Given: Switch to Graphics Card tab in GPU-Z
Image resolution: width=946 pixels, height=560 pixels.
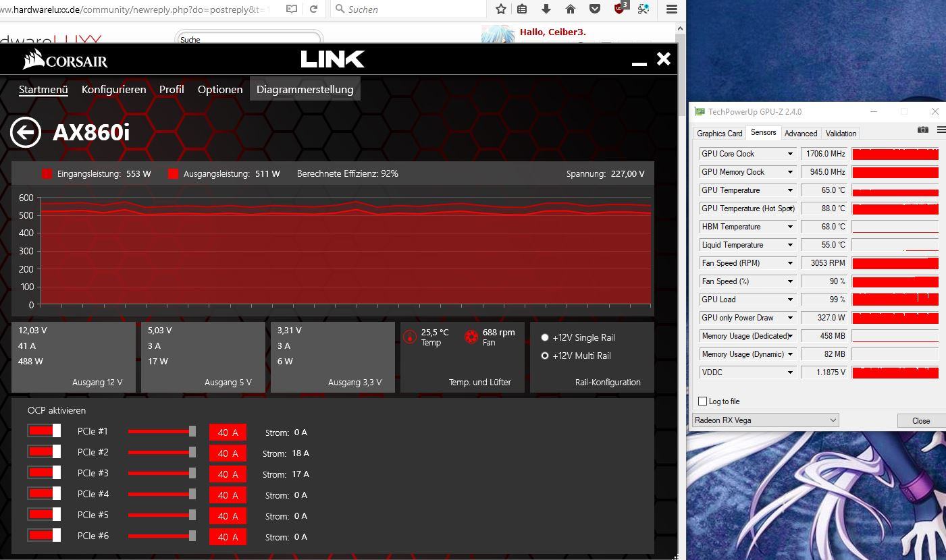Looking at the screenshot, I should pyautogui.click(x=720, y=134).
